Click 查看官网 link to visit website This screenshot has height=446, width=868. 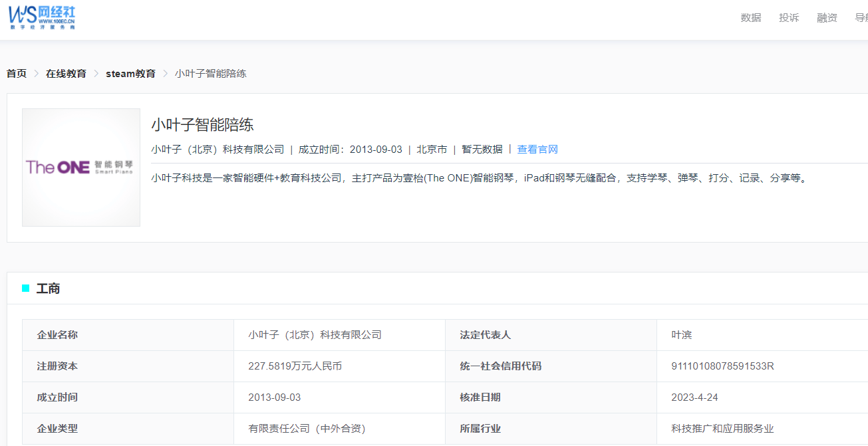(x=537, y=150)
